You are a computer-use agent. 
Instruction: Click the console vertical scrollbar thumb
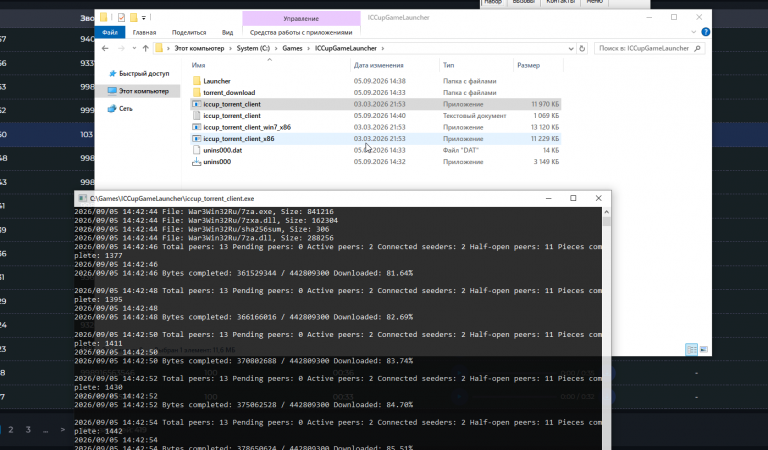(x=606, y=221)
